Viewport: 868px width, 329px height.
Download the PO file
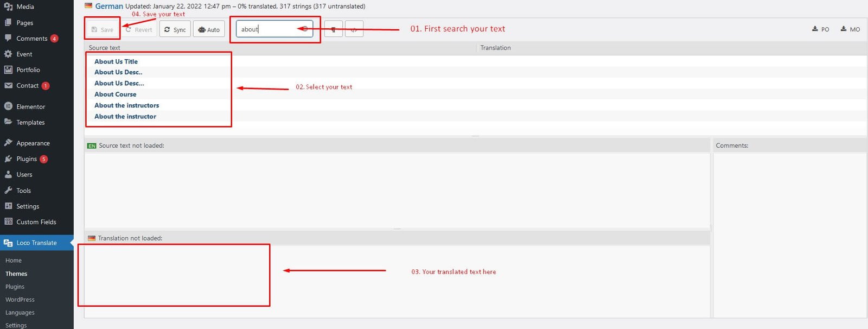point(820,29)
